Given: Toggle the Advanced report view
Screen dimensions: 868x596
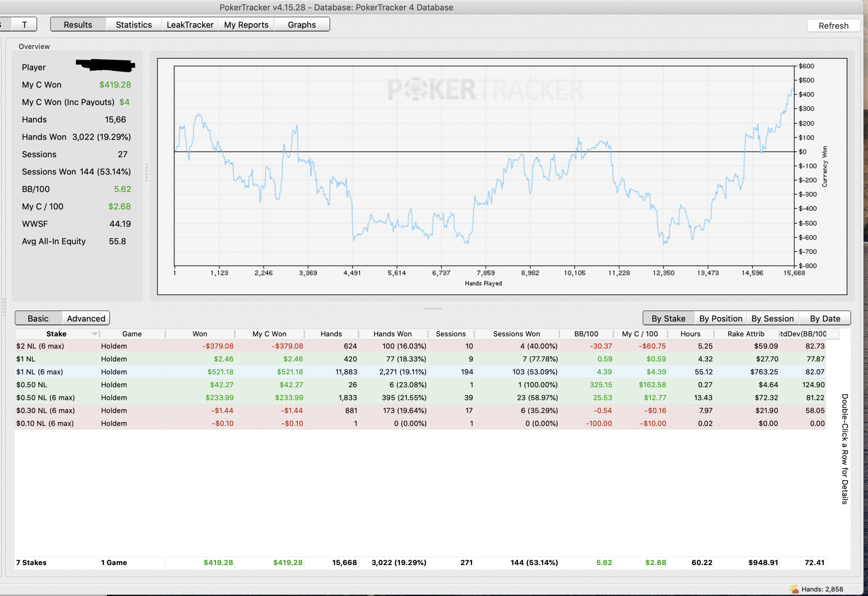Looking at the screenshot, I should click(86, 319).
